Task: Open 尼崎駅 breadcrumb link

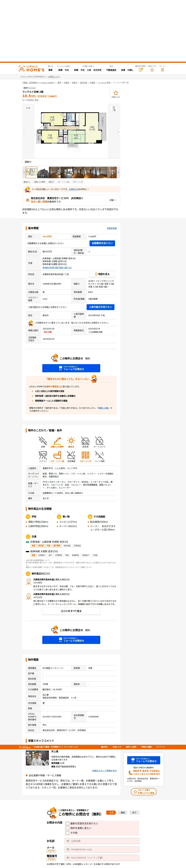Action: [93, 83]
